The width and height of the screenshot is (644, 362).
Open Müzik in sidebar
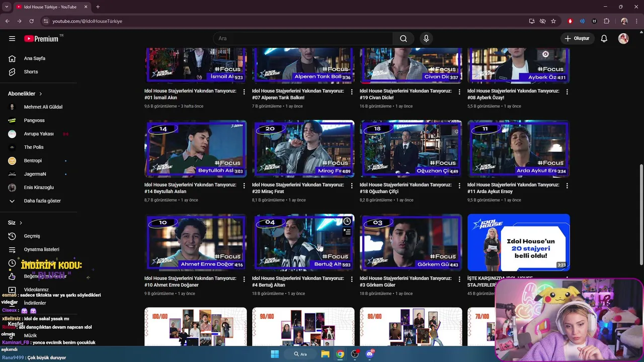pyautogui.click(x=30, y=335)
